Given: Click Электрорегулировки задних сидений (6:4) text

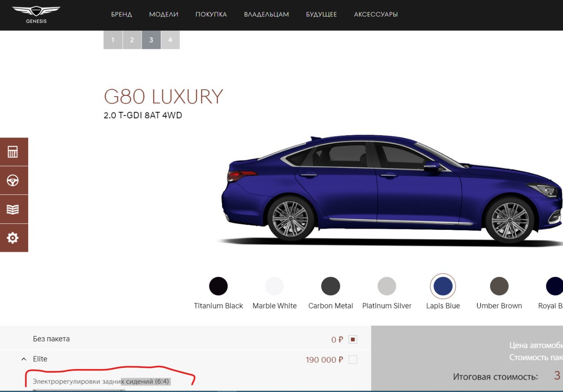Looking at the screenshot, I should (x=101, y=381).
